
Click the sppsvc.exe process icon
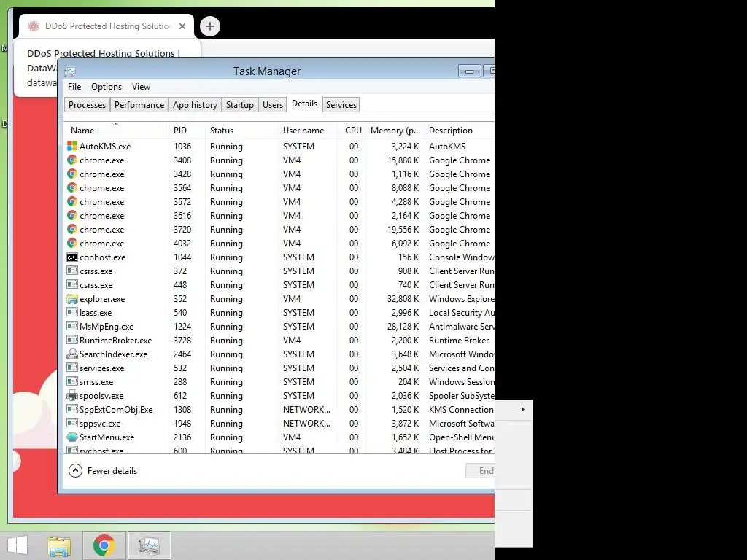[72, 423]
